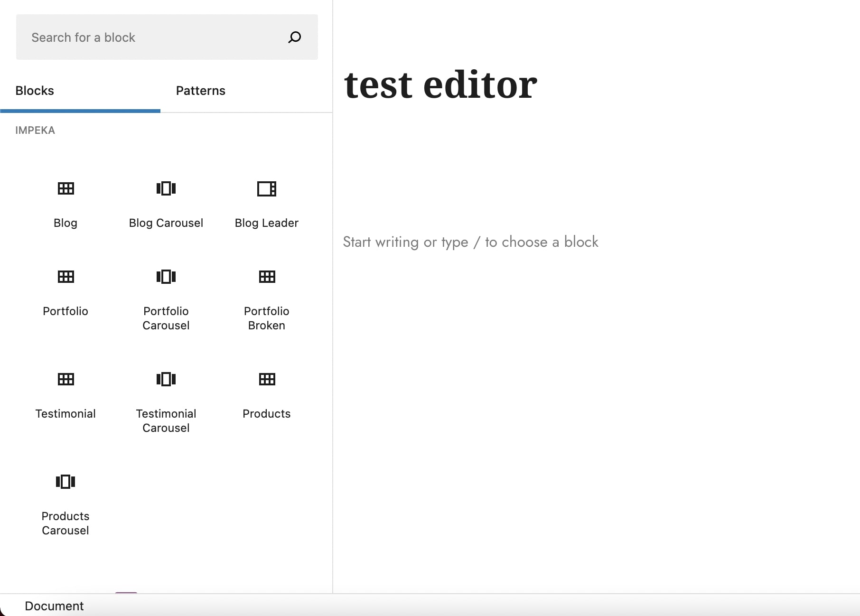Click the Blog Leader text label
860x616 pixels.
(266, 223)
